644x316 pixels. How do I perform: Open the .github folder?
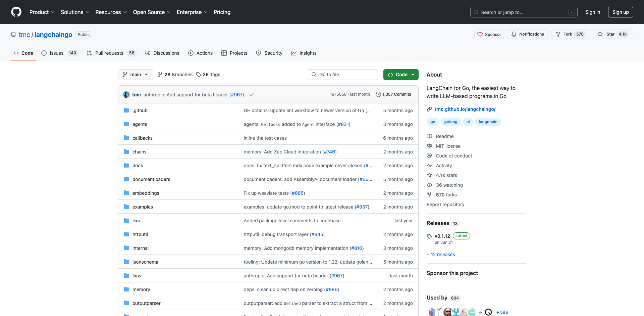(140, 110)
